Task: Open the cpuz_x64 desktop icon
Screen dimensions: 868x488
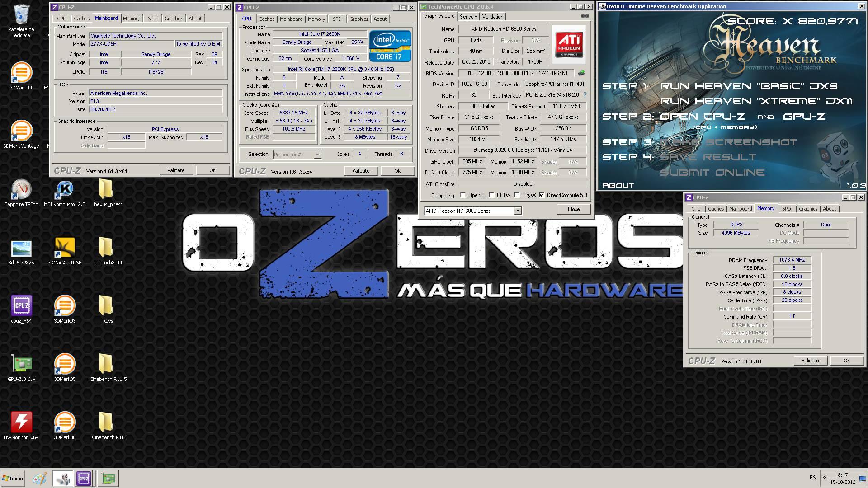Action: [x=21, y=310]
